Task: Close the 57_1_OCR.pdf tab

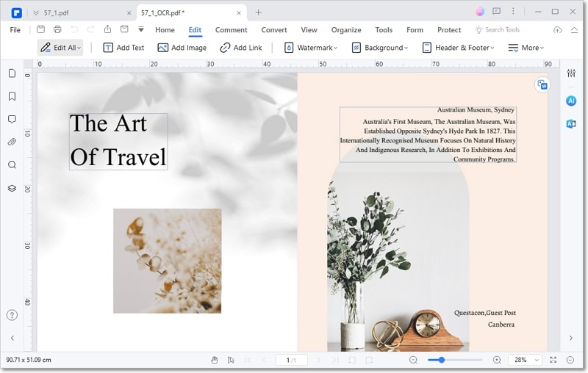Action: (x=239, y=12)
